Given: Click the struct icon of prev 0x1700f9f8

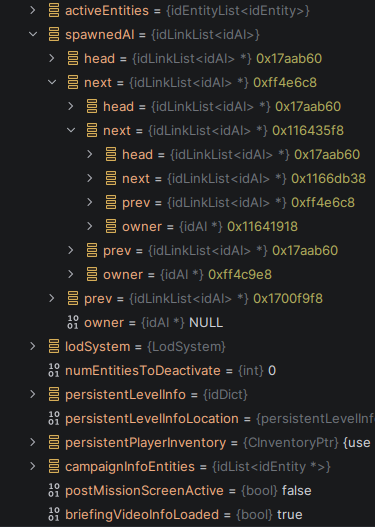Looking at the screenshot, I should 73,298.
